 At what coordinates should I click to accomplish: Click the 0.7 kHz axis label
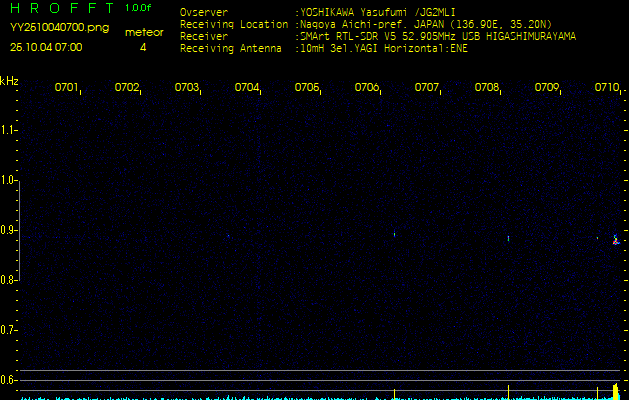pyautogui.click(x=7, y=330)
